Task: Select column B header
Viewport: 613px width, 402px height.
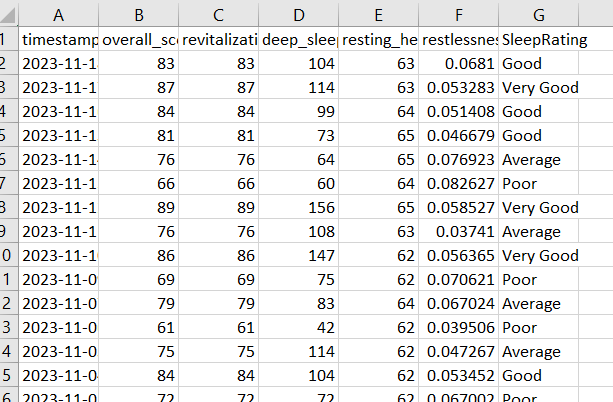Action: tap(139, 14)
